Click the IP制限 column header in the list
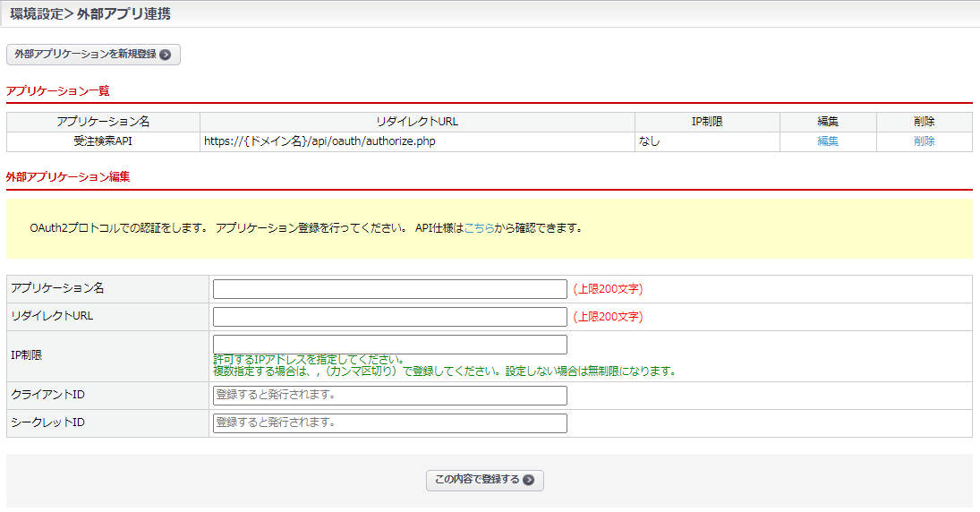 pyautogui.click(x=707, y=122)
